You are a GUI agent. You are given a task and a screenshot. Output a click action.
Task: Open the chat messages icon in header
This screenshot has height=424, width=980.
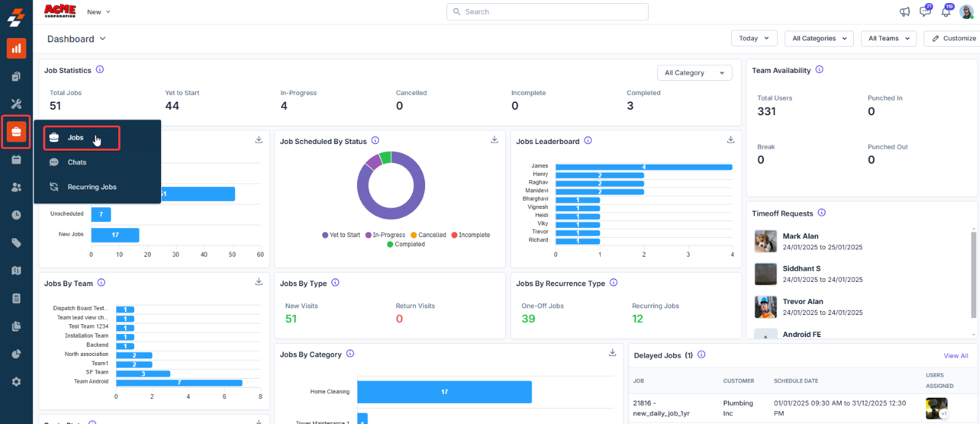click(x=925, y=12)
